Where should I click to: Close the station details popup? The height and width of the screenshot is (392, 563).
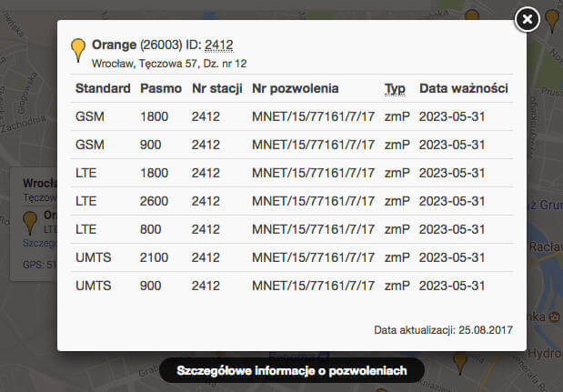[528, 19]
